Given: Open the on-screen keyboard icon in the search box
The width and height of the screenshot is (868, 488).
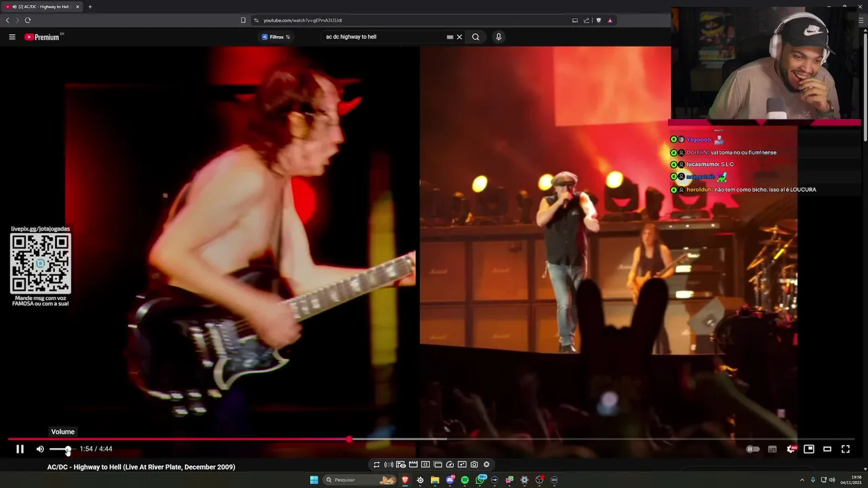Looking at the screenshot, I should click(x=450, y=37).
